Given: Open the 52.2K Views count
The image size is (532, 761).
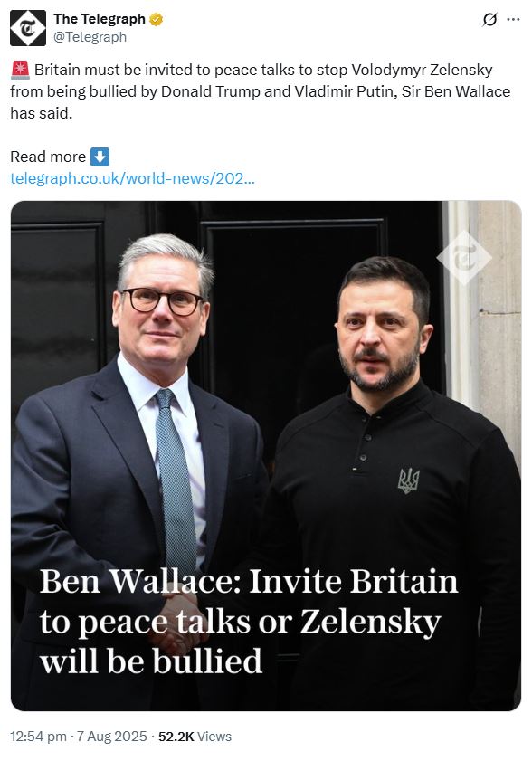Looking at the screenshot, I should (195, 737).
